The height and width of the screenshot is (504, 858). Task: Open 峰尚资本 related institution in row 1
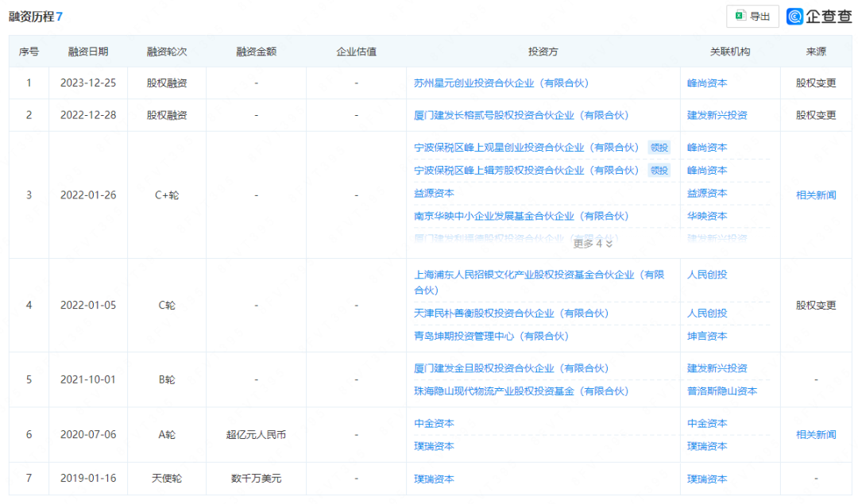pyautogui.click(x=707, y=83)
